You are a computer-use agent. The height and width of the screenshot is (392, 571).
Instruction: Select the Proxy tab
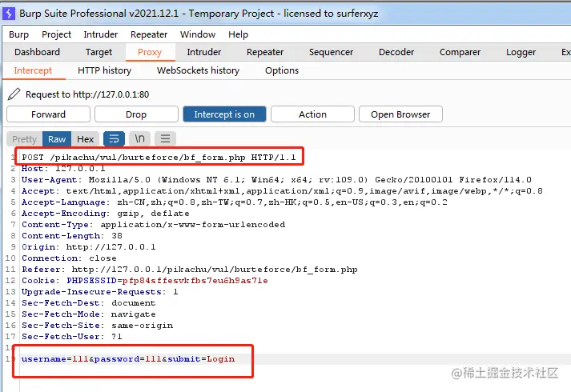(150, 52)
